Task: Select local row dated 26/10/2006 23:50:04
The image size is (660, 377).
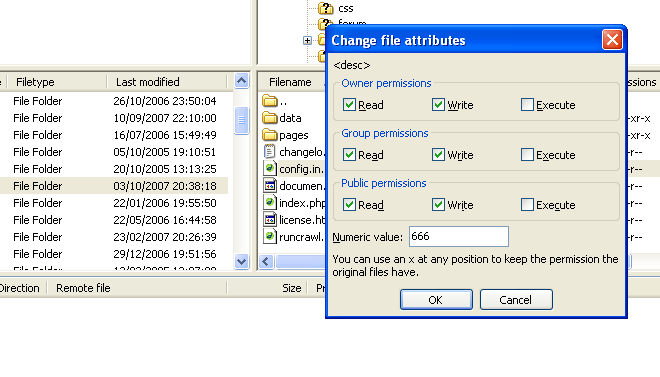Action: point(114,101)
